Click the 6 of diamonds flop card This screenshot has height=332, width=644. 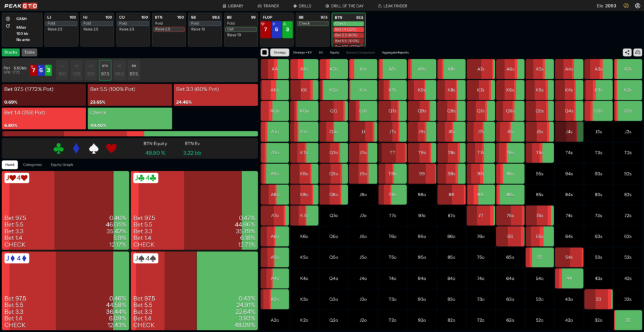pos(277,30)
